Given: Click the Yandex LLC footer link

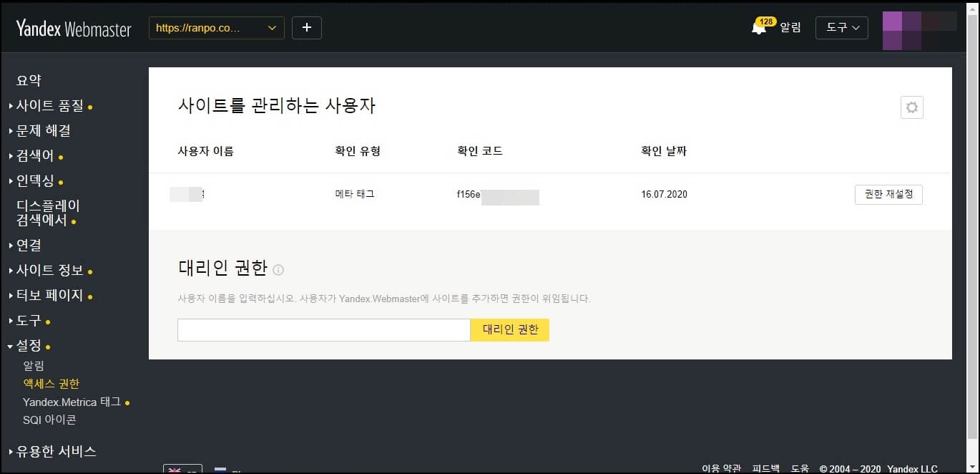Looking at the screenshot, I should pyautogui.click(x=912, y=469).
